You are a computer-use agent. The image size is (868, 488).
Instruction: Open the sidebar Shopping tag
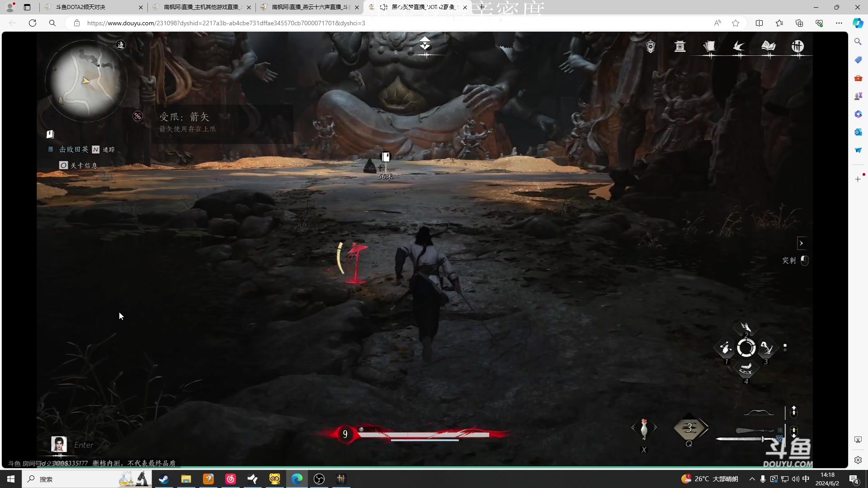(858, 60)
